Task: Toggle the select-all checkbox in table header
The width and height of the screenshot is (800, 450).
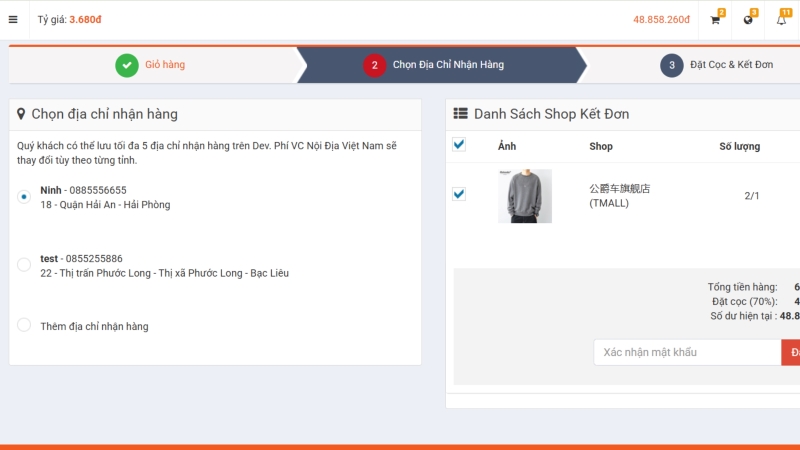Action: [459, 145]
